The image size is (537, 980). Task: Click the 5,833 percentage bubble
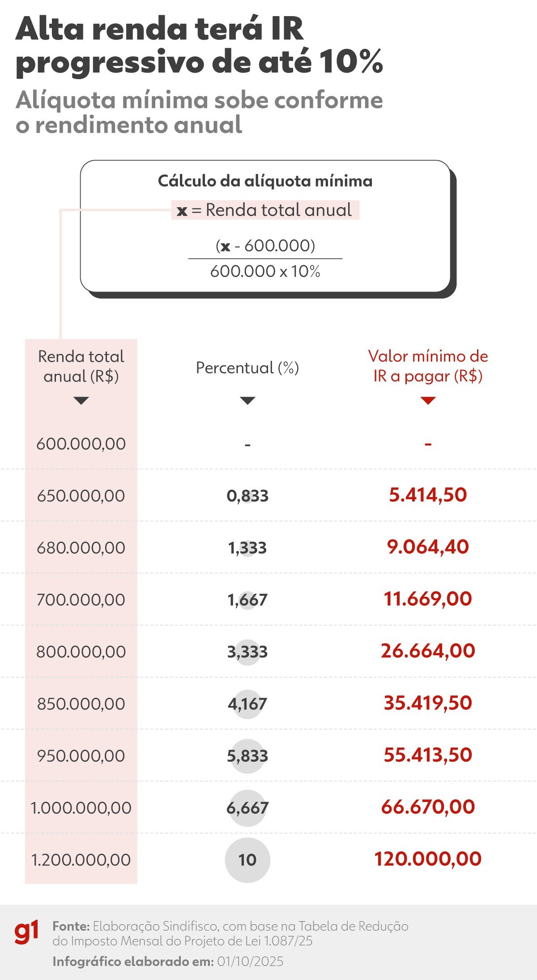[247, 756]
